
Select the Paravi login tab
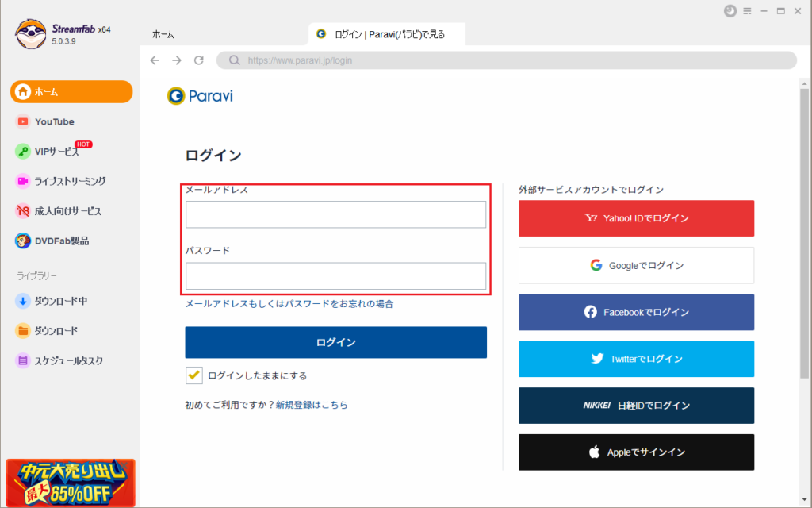pyautogui.click(x=387, y=34)
